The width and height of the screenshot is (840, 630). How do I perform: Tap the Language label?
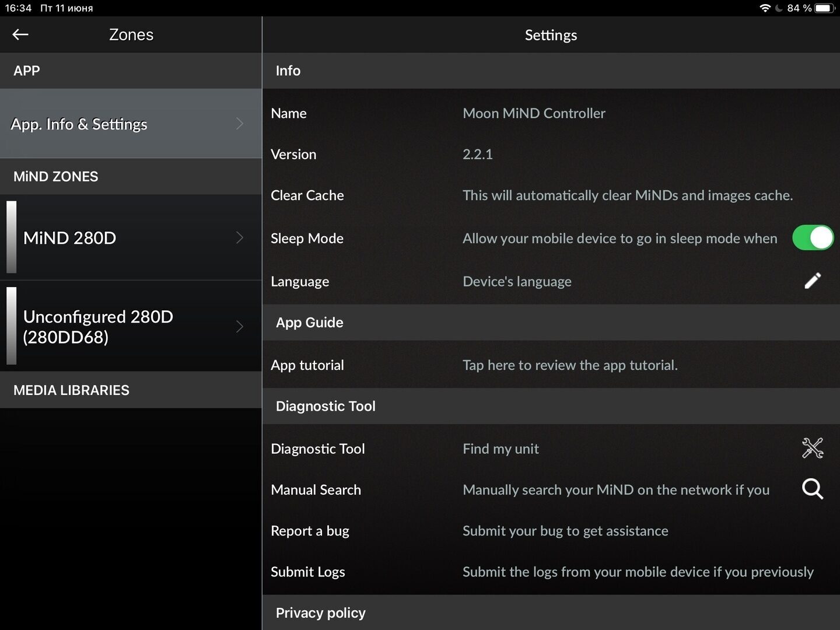[300, 282]
